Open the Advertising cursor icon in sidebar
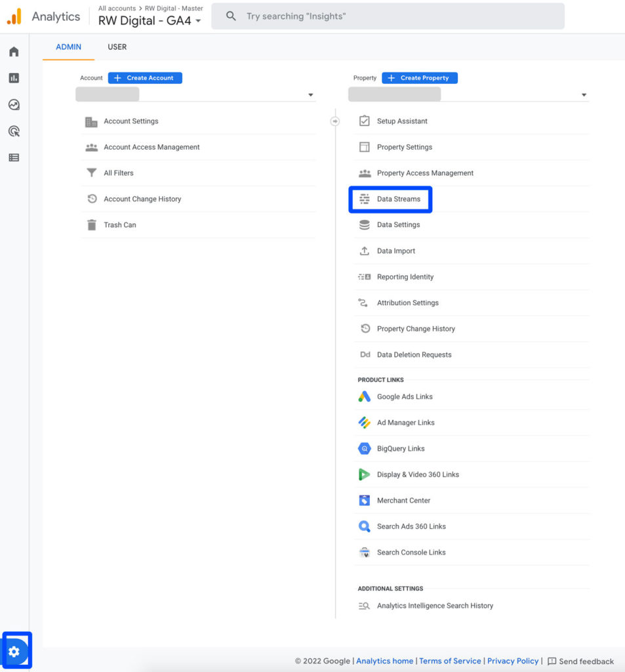Image resolution: width=625 pixels, height=672 pixels. click(14, 131)
